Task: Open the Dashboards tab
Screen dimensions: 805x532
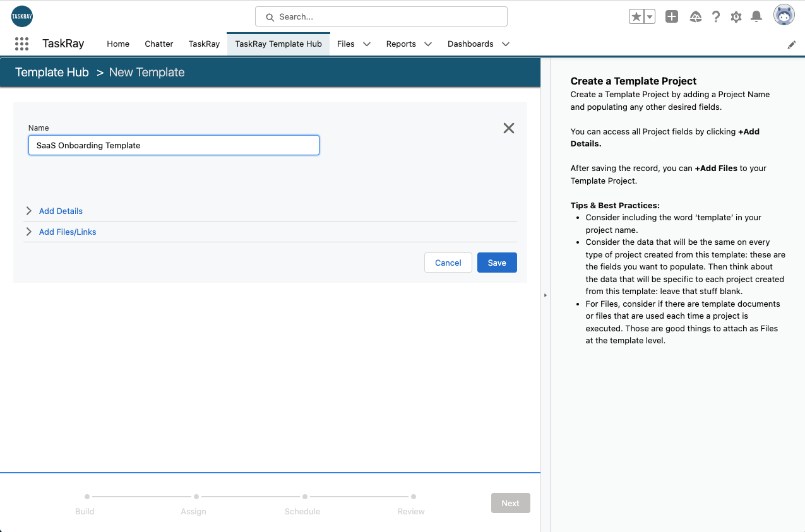Action: [470, 44]
